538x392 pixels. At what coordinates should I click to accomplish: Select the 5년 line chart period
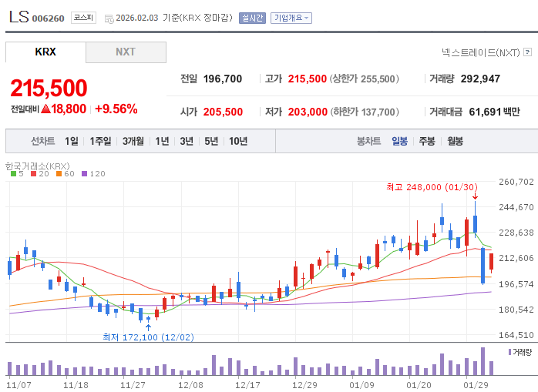pos(211,141)
